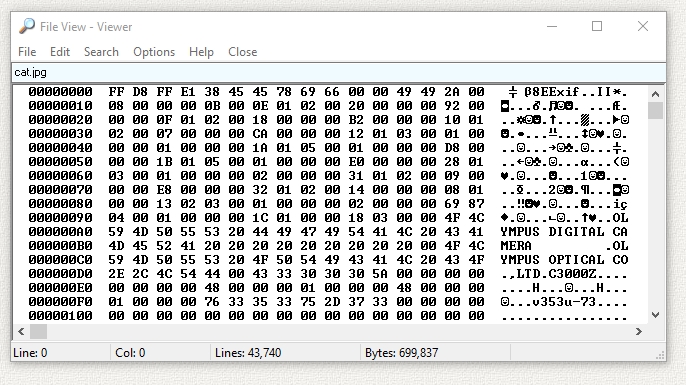Click offset 000000C0

(60, 260)
